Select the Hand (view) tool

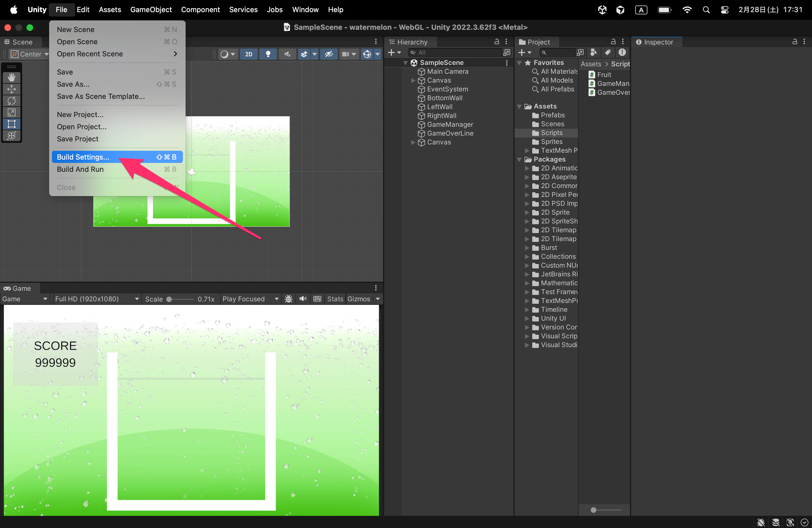click(x=12, y=77)
